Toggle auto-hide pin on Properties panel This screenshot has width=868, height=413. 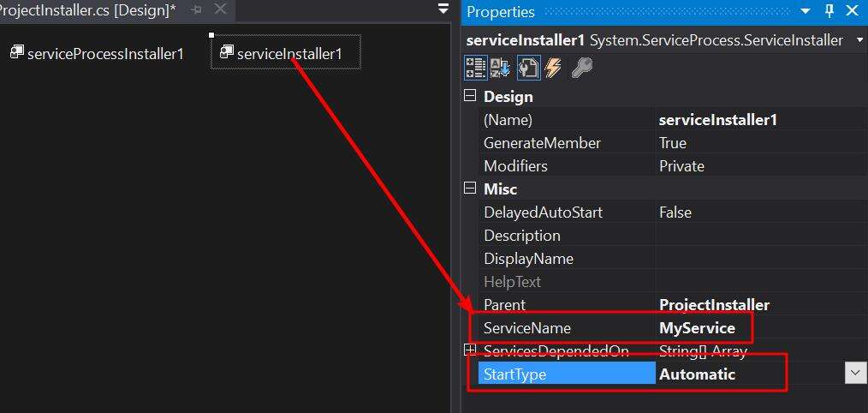[829, 11]
